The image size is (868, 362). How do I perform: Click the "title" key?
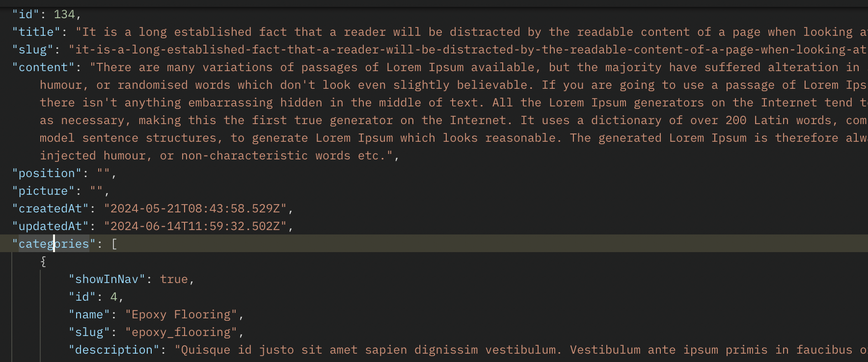[36, 32]
